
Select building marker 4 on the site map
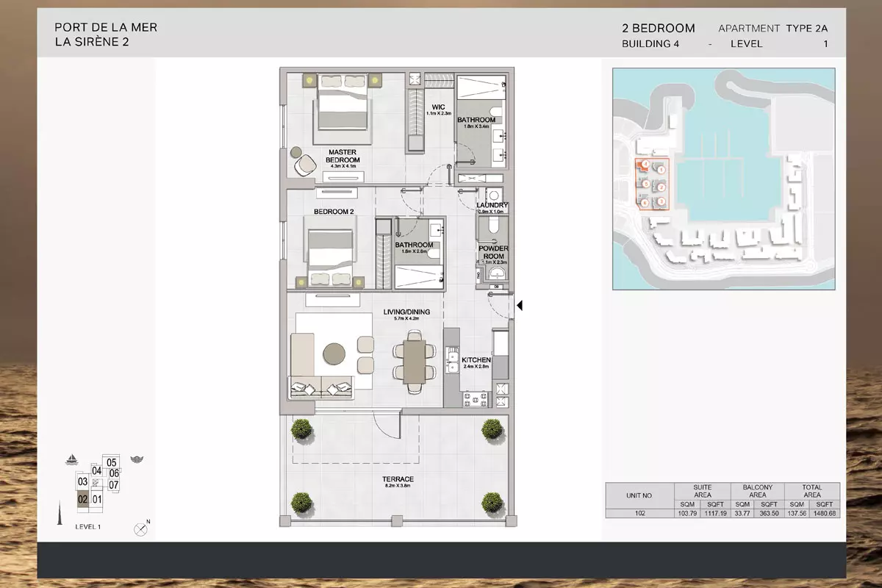coord(645,165)
